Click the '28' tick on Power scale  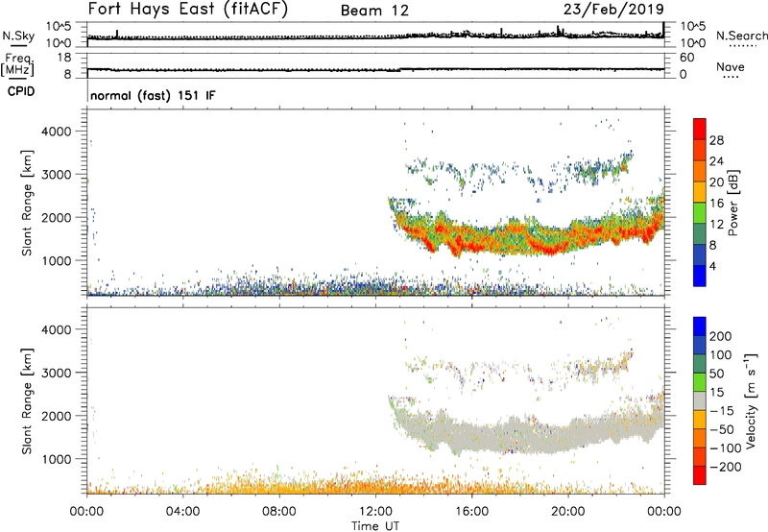[716, 140]
